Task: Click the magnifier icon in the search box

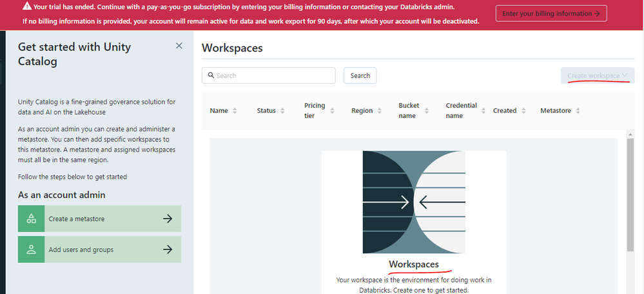Action: (211, 75)
